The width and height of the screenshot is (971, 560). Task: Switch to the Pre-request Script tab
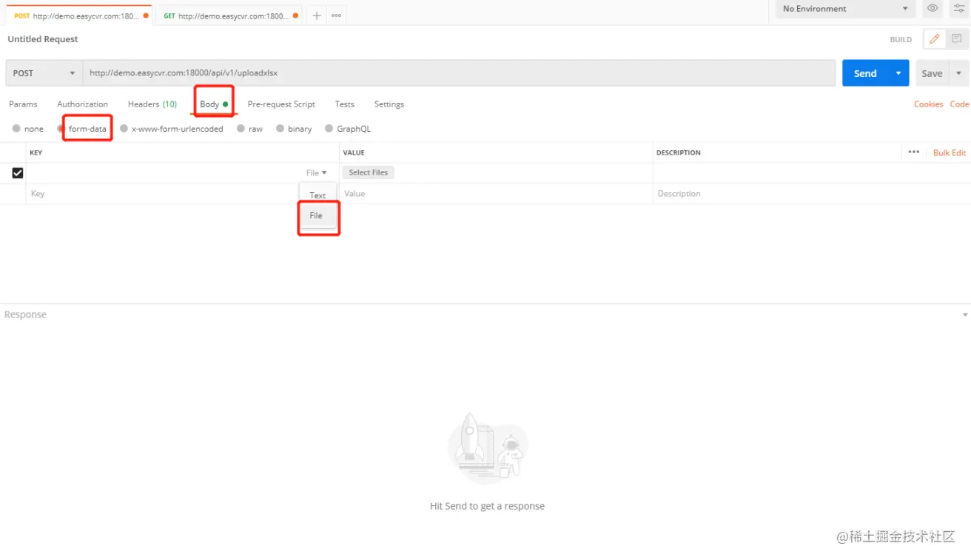(x=281, y=104)
